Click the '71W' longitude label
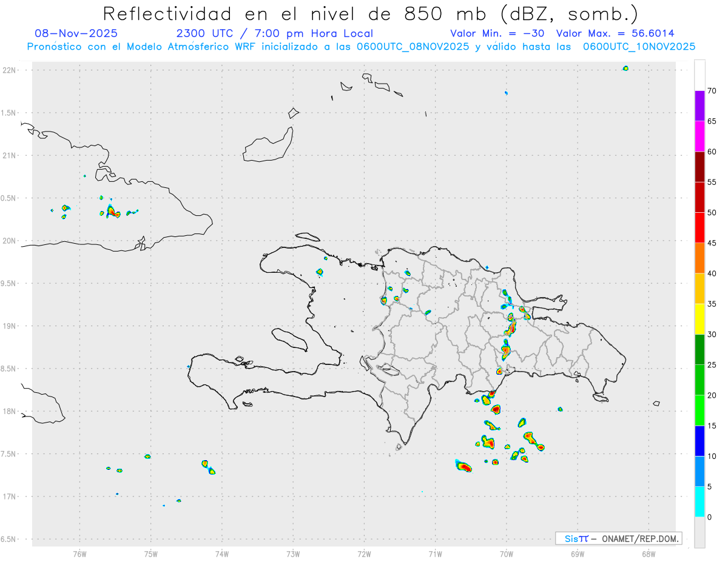This screenshot has width=728, height=562. tap(435, 554)
